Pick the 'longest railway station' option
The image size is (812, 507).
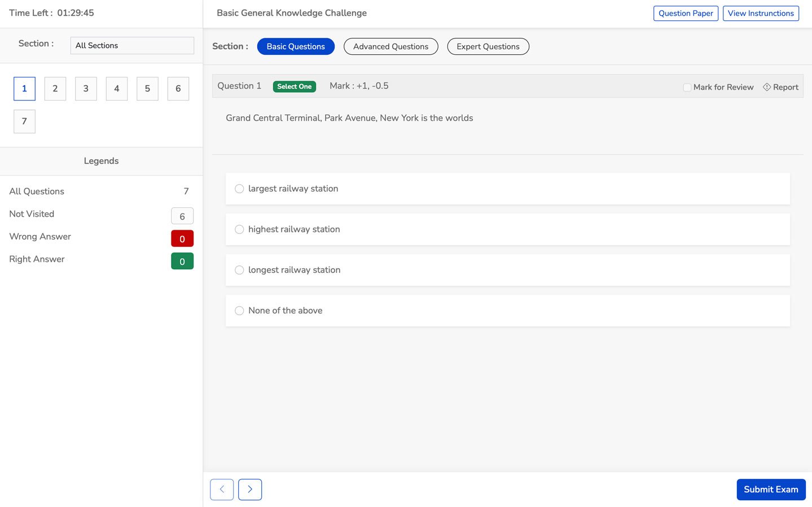239,270
